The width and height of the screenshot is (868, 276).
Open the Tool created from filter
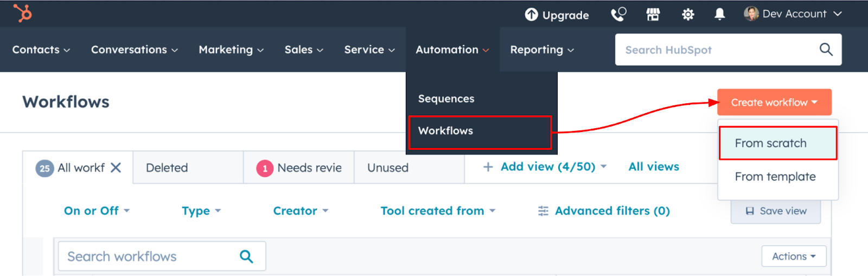438,211
